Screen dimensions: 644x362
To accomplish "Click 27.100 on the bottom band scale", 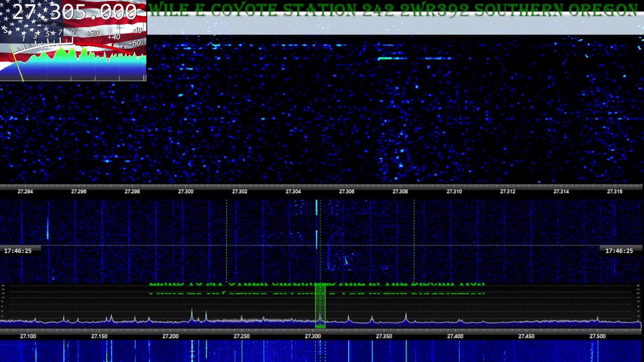I will pyautogui.click(x=28, y=336).
